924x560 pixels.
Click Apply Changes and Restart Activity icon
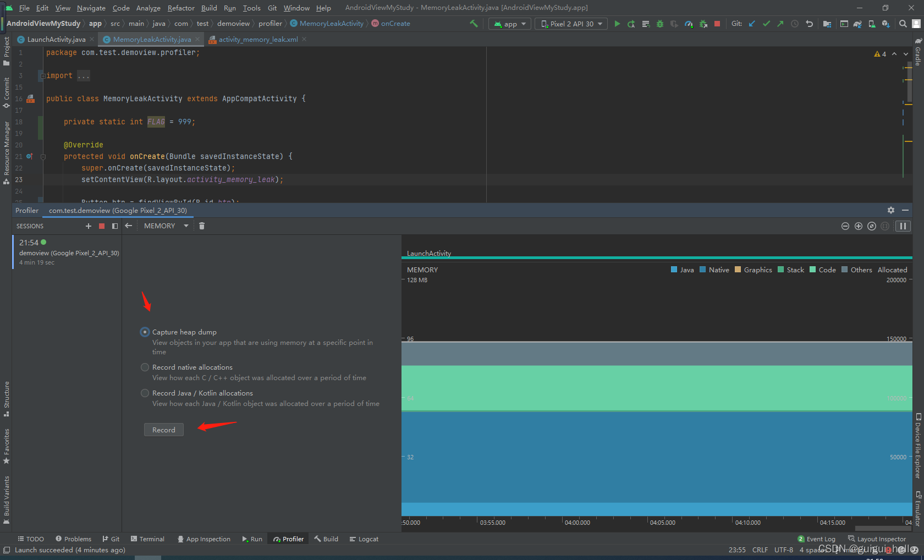(631, 24)
